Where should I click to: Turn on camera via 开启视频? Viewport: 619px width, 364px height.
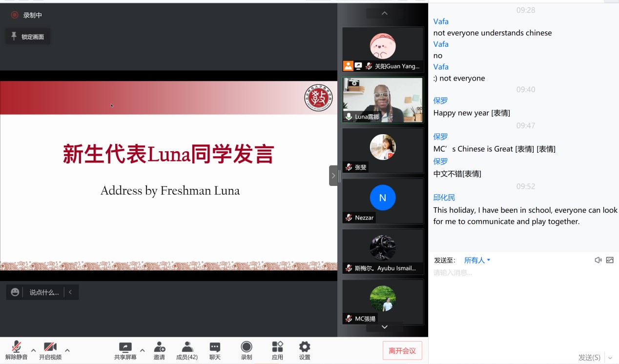(x=50, y=350)
